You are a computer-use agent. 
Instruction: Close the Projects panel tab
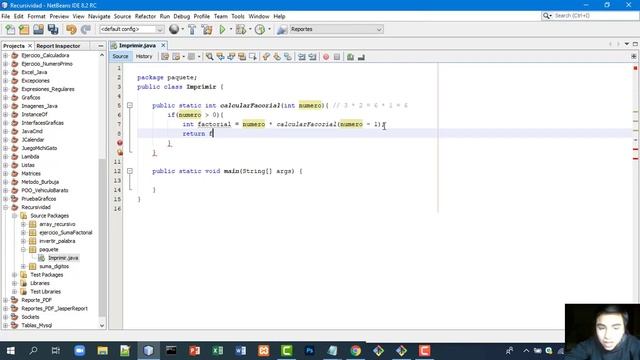pyautogui.click(x=30, y=46)
